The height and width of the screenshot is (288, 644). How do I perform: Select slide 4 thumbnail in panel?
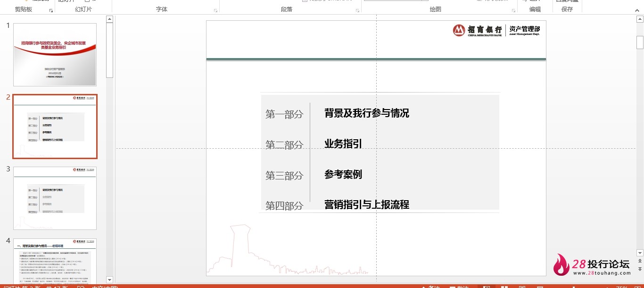(55, 261)
